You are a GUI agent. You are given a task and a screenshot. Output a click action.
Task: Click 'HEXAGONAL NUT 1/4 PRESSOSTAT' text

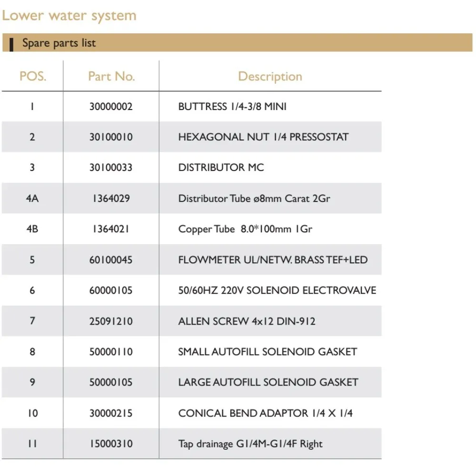[x=263, y=137]
